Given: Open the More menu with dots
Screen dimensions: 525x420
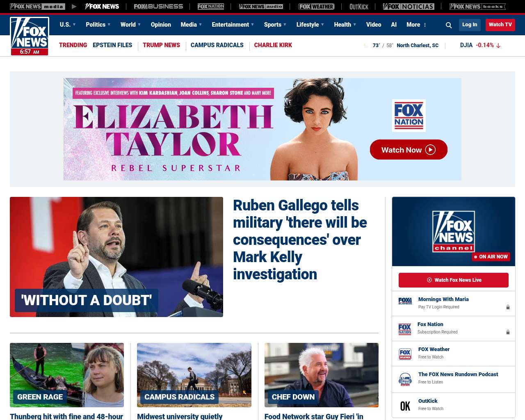Looking at the screenshot, I should tap(416, 25).
